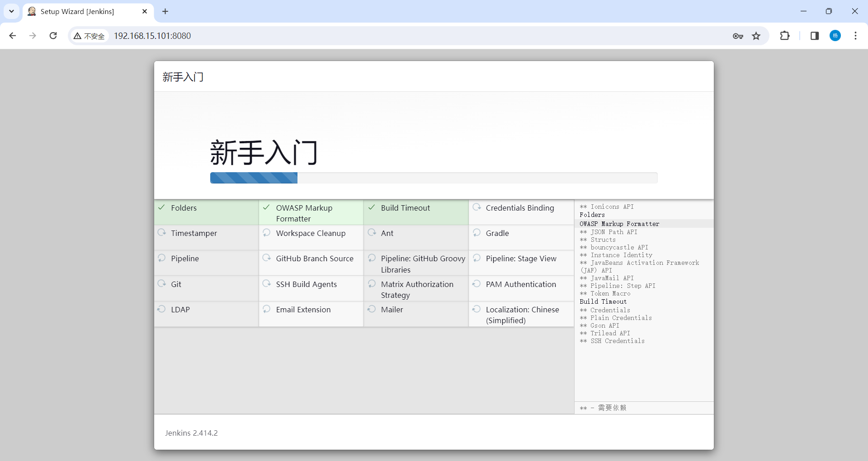Image resolution: width=868 pixels, height=461 pixels.
Task: Click the Timestamper plugin name
Action: (194, 233)
